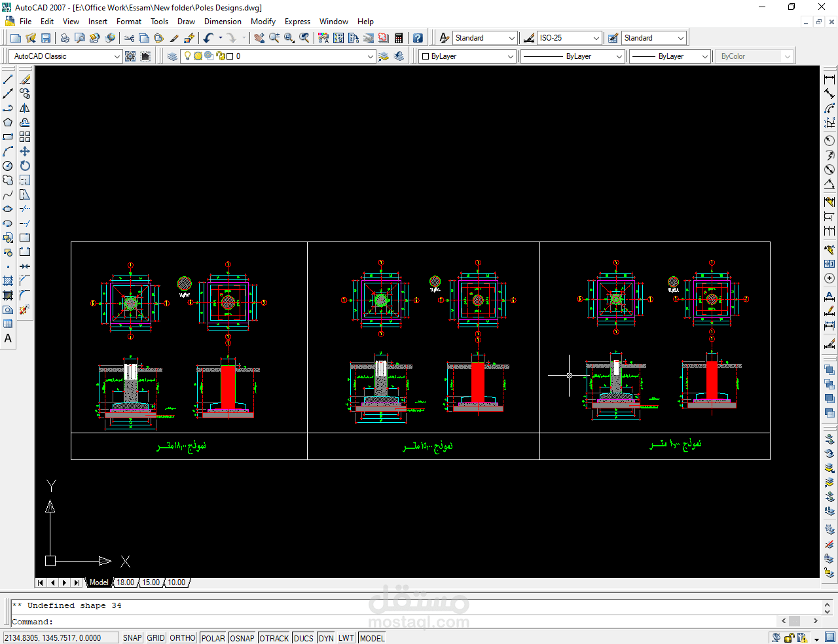
Task: Select the Rotate modify tool
Action: pyautogui.click(x=25, y=166)
